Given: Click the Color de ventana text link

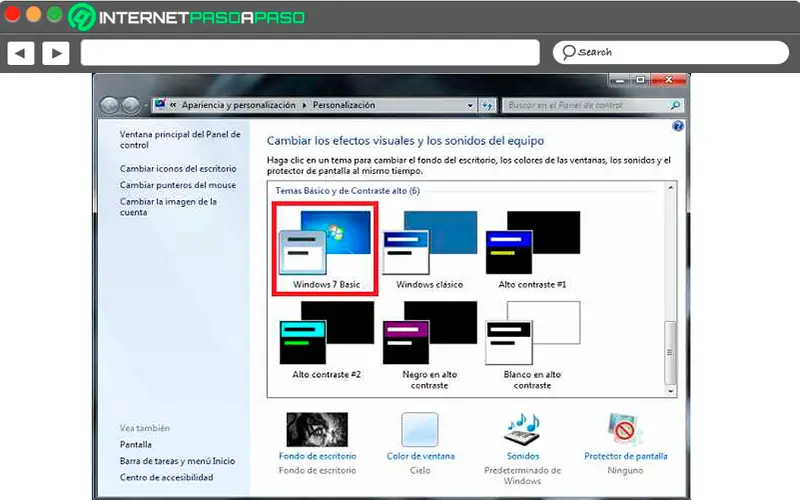Looking at the screenshot, I should point(420,456).
